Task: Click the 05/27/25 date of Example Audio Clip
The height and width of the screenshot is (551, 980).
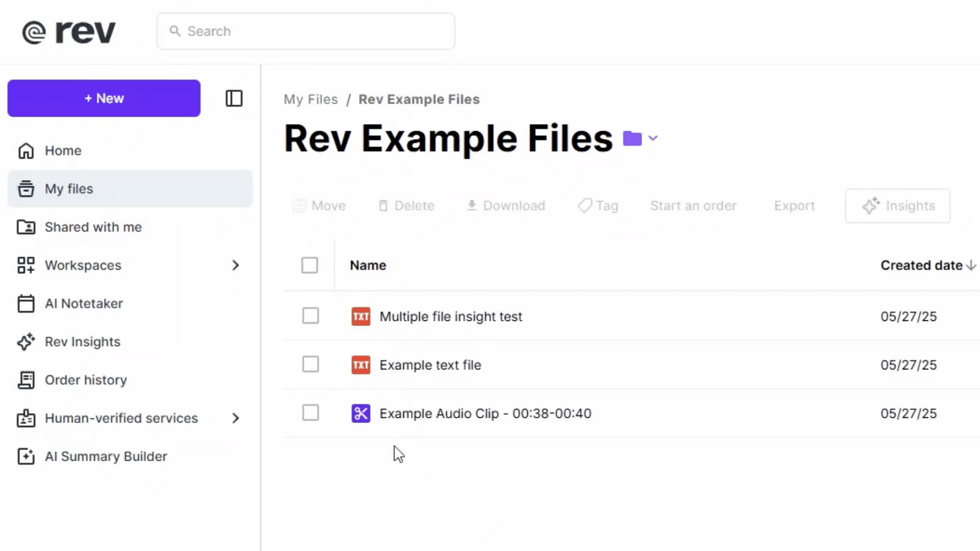Action: tap(909, 414)
